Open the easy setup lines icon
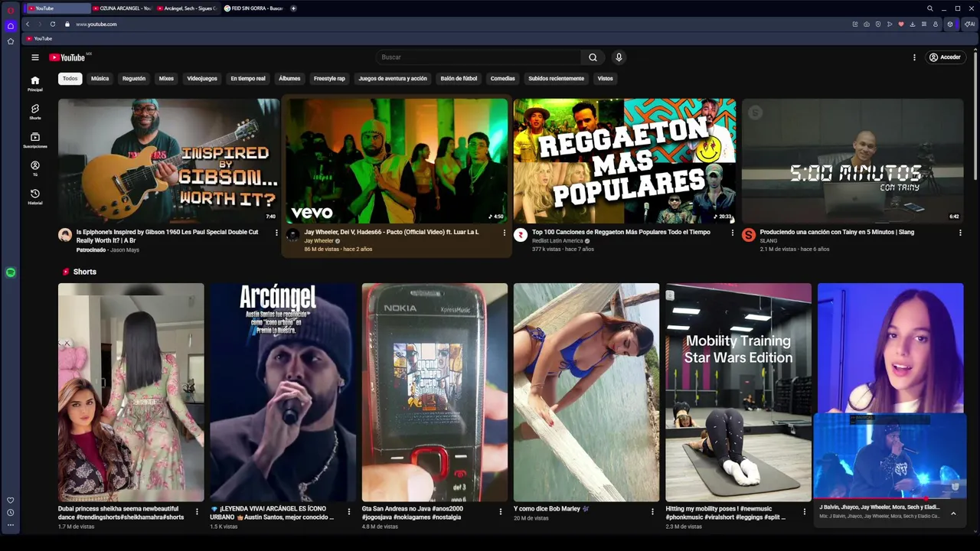Image resolution: width=980 pixels, height=551 pixels. [x=924, y=24]
